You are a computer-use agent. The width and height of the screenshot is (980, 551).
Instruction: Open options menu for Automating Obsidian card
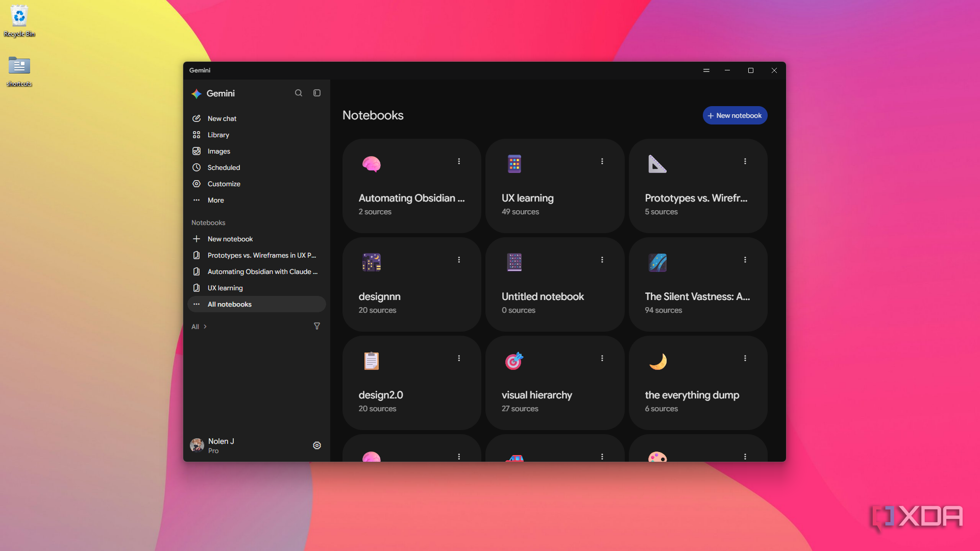(x=459, y=161)
